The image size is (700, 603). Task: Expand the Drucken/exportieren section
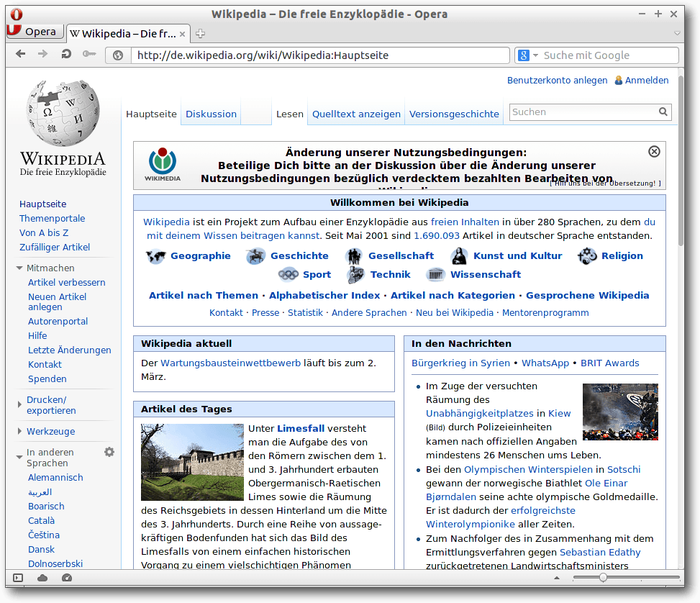point(19,404)
